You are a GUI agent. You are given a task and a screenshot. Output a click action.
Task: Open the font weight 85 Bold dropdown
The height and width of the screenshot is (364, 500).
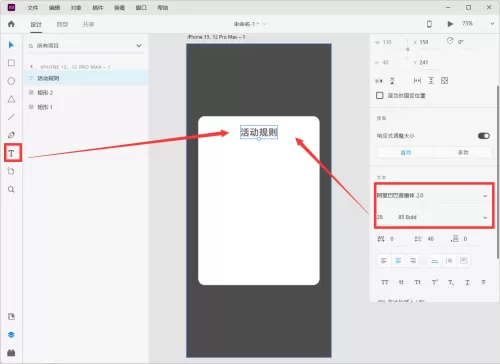(443, 217)
